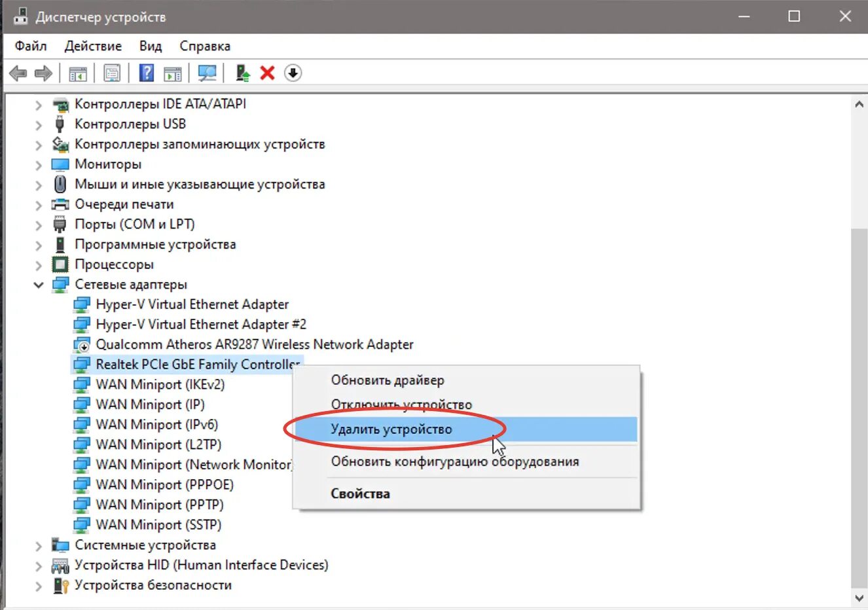Click the Устройства безопасности key icon
The image size is (868, 610).
coord(60,585)
